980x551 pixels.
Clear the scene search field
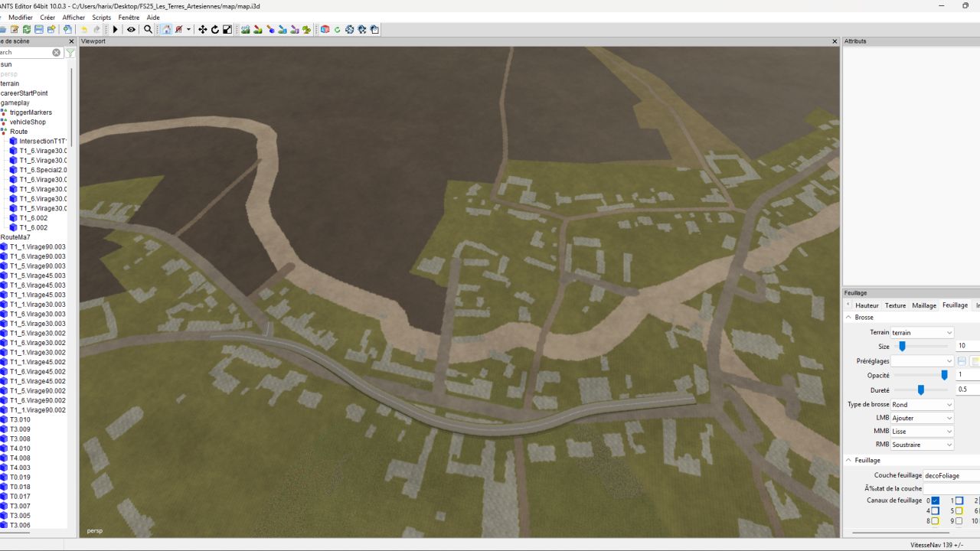pos(56,53)
